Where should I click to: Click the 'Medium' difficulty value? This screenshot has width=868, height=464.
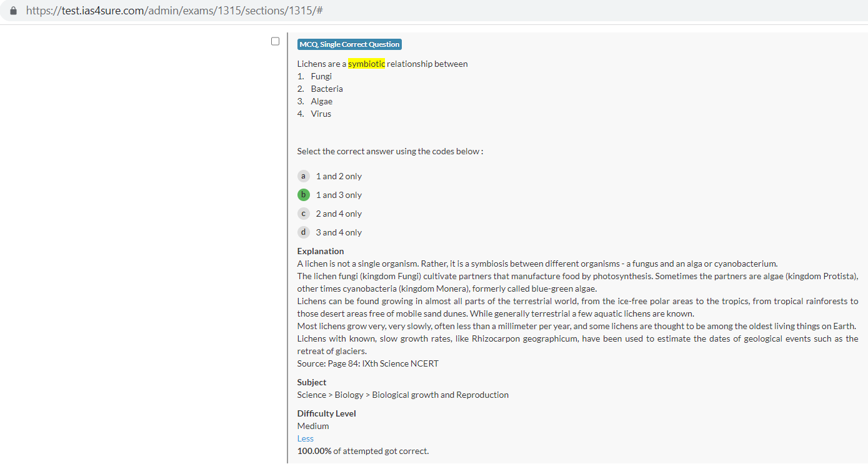coord(312,426)
